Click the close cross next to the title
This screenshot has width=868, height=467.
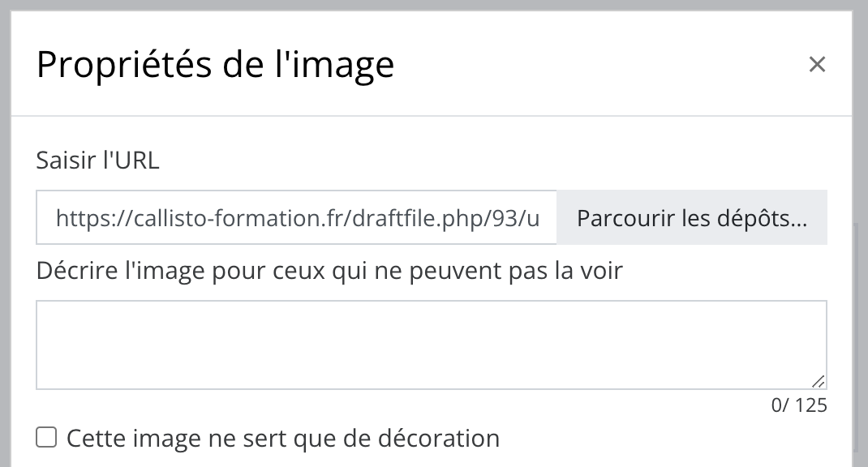click(817, 64)
